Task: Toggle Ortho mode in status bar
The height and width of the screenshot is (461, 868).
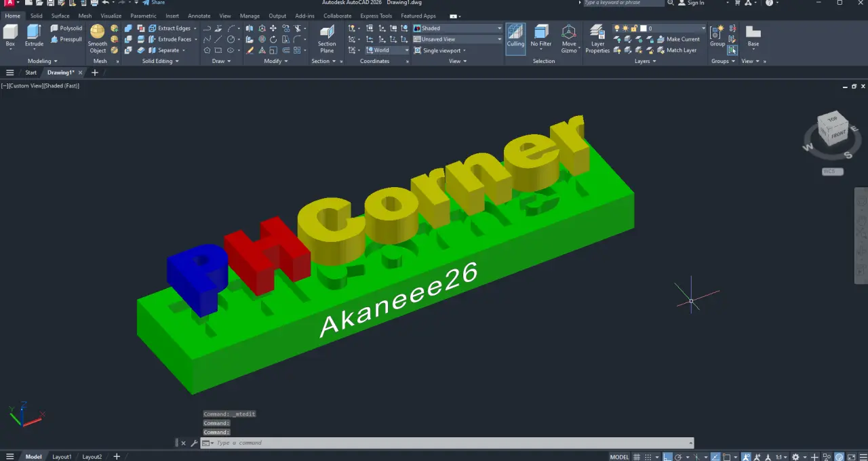Action: (667, 457)
